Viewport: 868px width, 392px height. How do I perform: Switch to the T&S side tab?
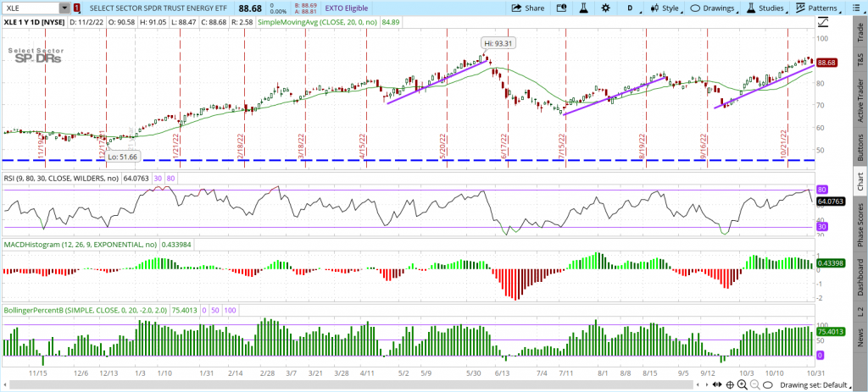pyautogui.click(x=860, y=58)
